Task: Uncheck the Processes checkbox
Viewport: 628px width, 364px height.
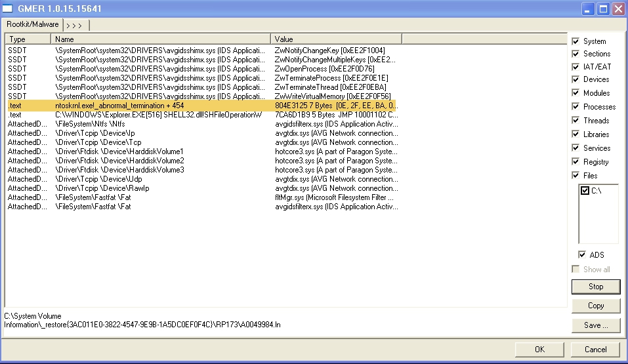Action: tap(576, 106)
